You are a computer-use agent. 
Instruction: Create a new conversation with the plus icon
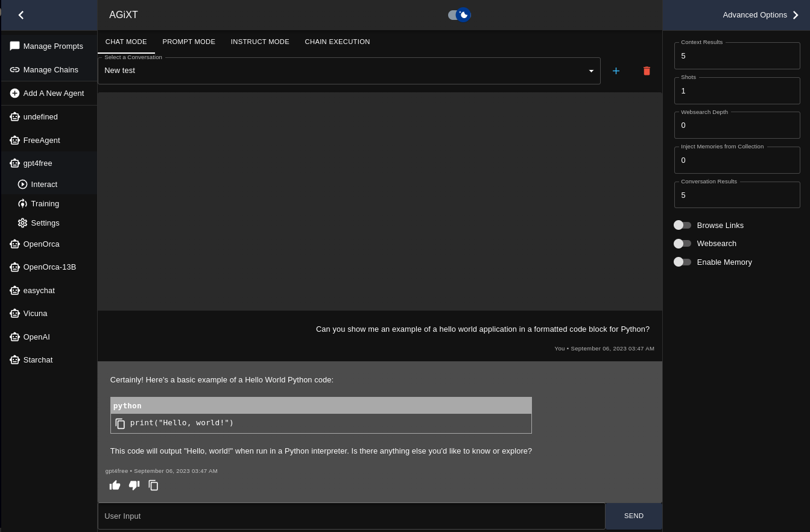[616, 71]
